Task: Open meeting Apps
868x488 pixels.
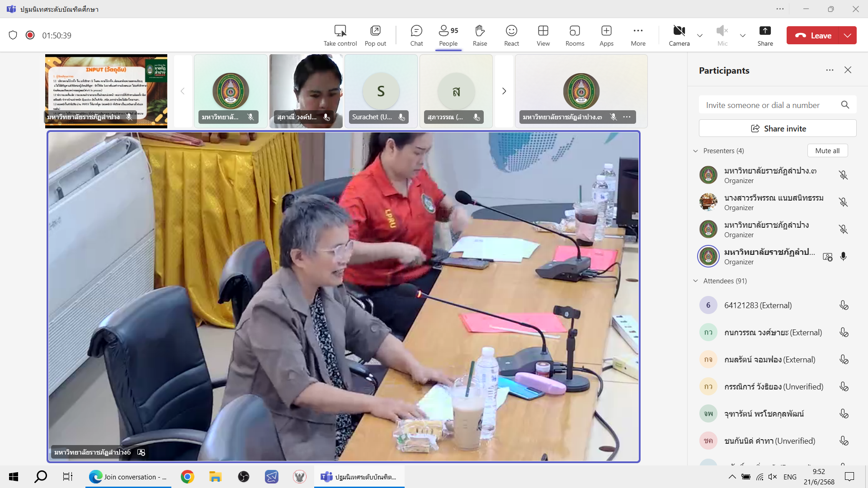Action: pos(606,35)
